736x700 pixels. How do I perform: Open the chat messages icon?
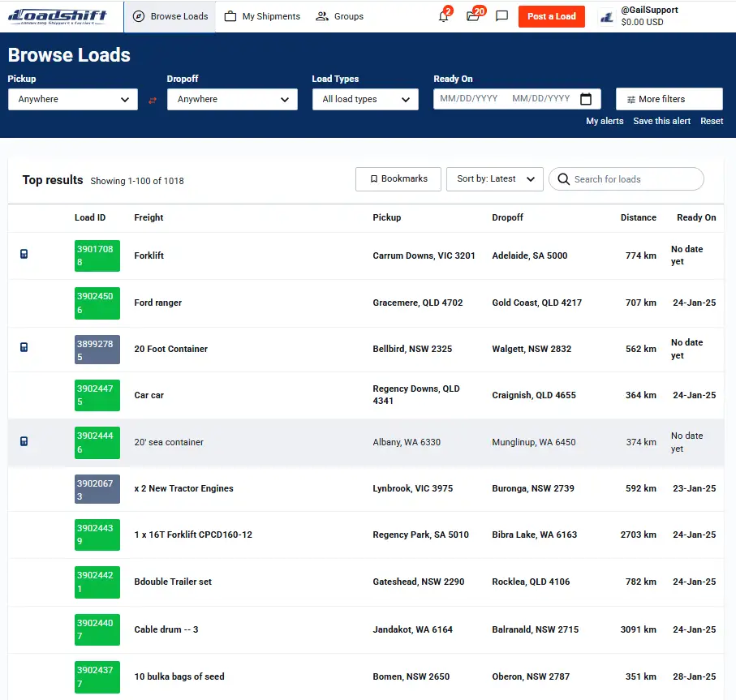click(501, 16)
